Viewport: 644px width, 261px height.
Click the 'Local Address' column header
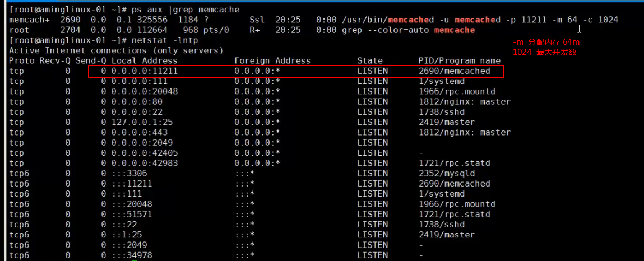click(144, 60)
